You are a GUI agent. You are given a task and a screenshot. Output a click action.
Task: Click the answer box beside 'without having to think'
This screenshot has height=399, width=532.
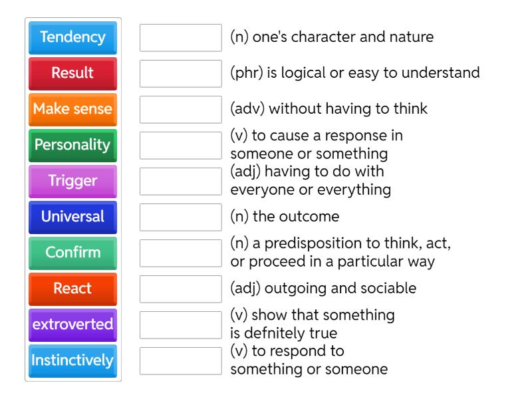pos(181,110)
